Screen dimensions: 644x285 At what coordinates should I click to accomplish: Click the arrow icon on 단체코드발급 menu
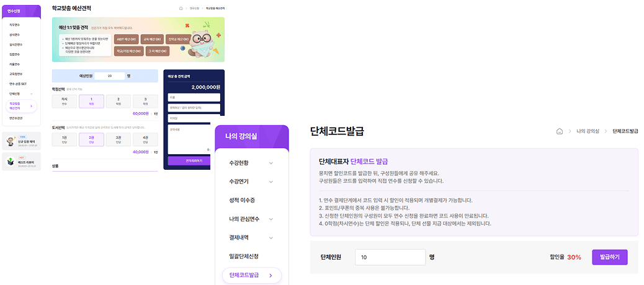click(271, 276)
